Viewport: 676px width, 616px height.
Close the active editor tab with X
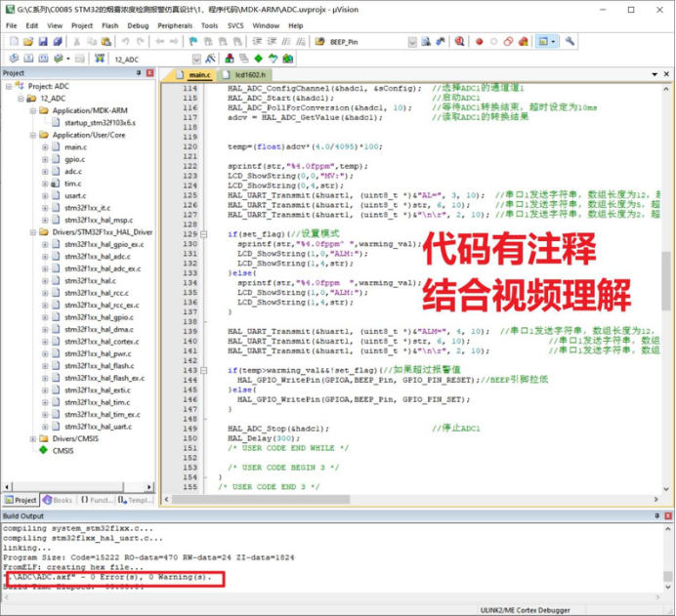pyautogui.click(x=666, y=74)
